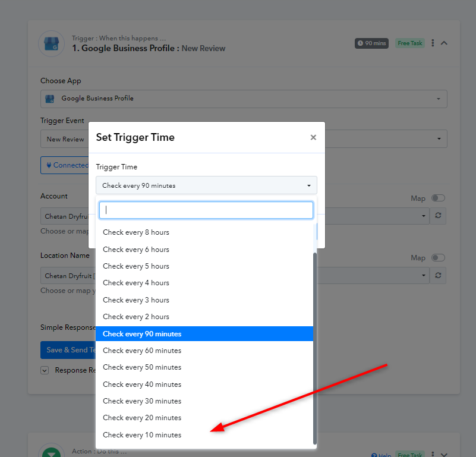Select Check every 8 hours
This screenshot has width=476, height=457.
[x=204, y=232]
